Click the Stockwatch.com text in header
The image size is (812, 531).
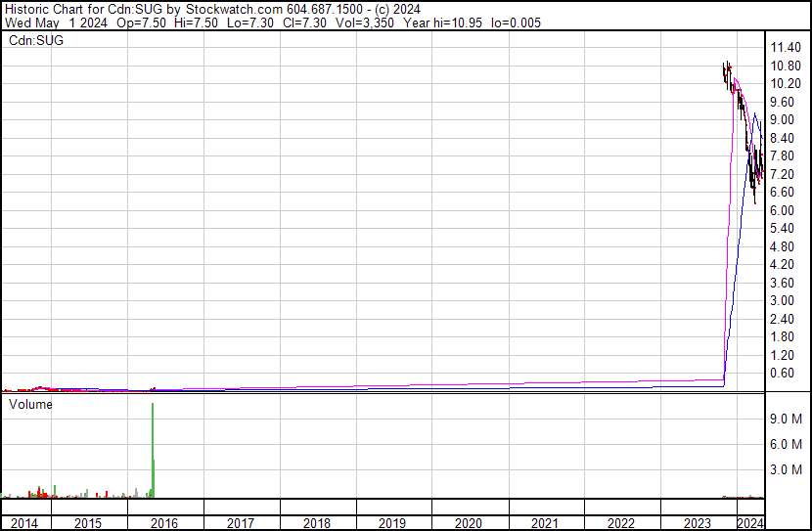tap(235, 10)
